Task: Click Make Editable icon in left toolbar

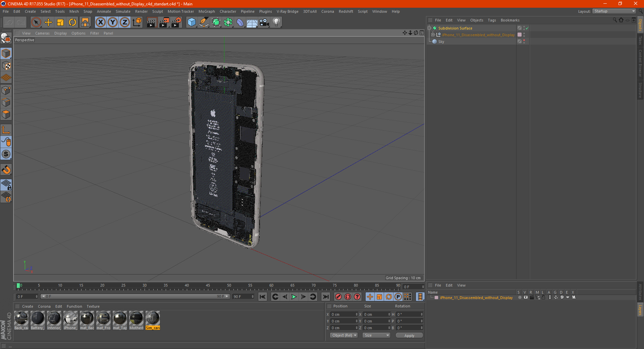Action: pyautogui.click(x=6, y=38)
